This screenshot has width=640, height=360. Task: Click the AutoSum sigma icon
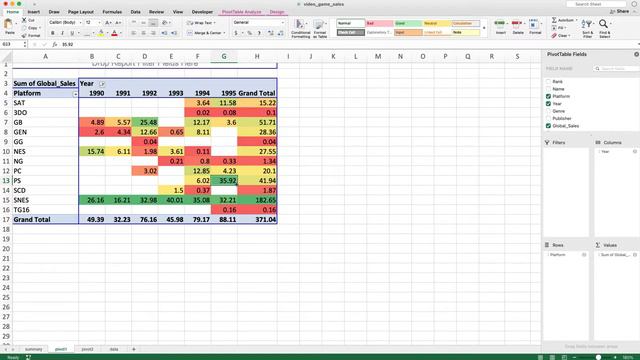(554, 20)
